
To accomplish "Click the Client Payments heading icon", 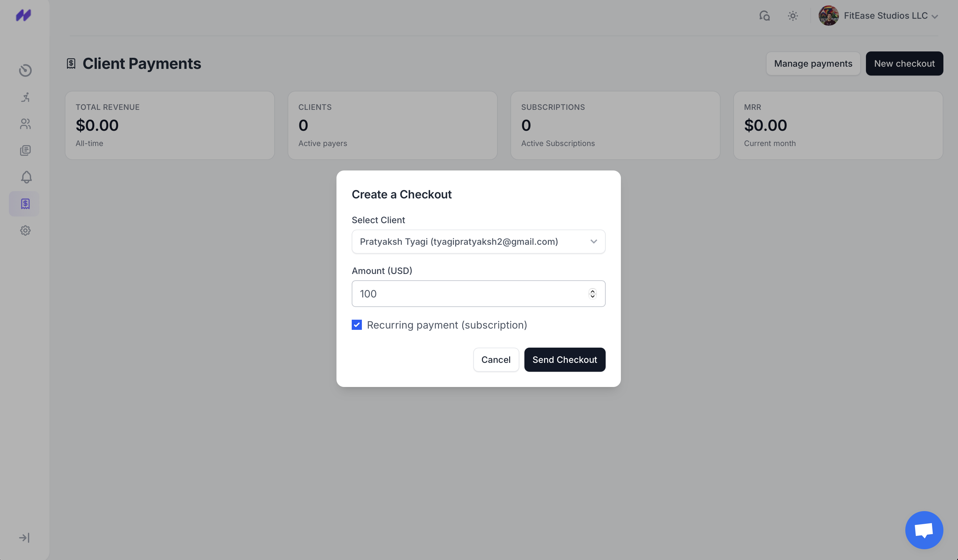I will pos(71,63).
